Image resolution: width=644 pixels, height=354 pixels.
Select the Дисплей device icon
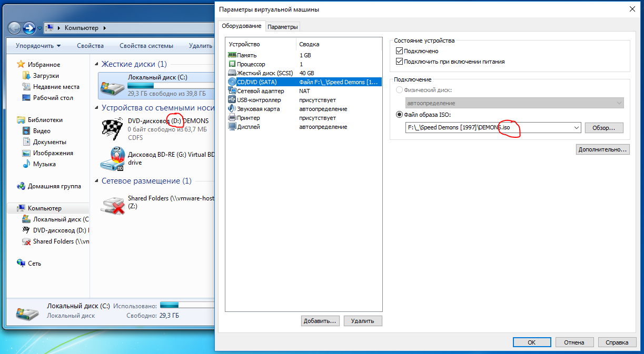click(232, 126)
